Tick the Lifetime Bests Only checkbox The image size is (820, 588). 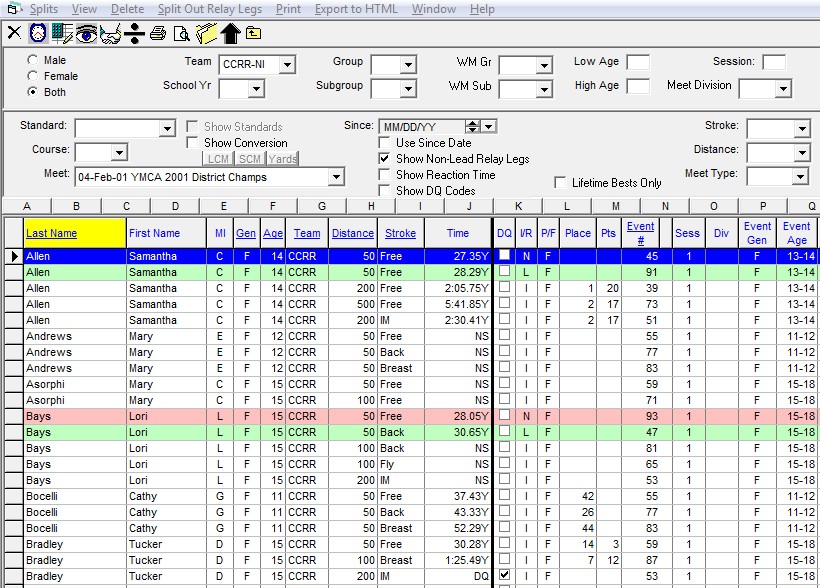pos(561,183)
